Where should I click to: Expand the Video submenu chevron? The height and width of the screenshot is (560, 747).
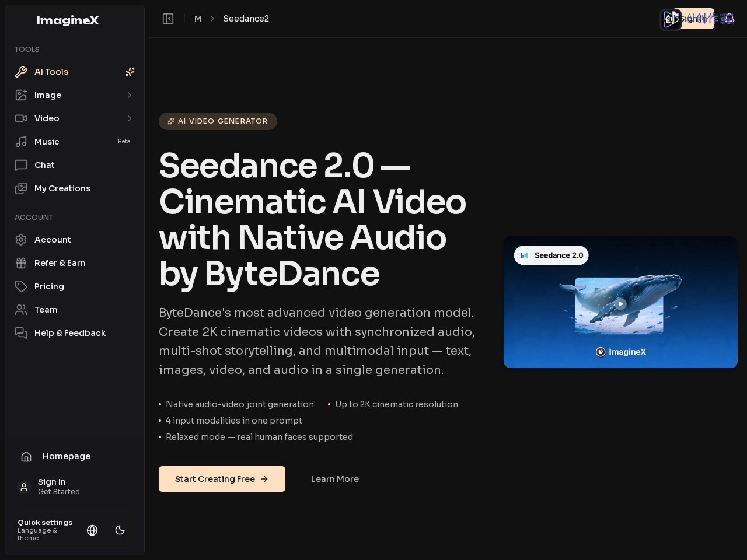130,118
